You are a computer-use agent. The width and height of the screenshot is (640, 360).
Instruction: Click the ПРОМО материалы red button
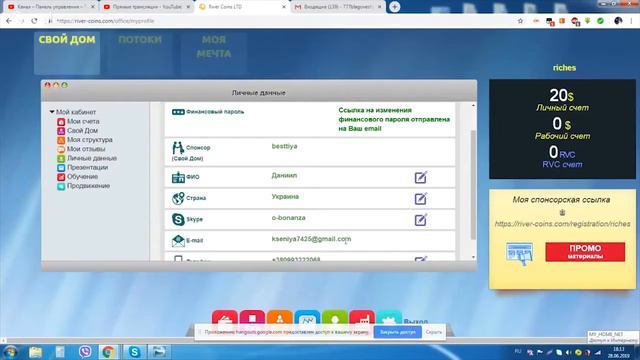pyautogui.click(x=585, y=252)
